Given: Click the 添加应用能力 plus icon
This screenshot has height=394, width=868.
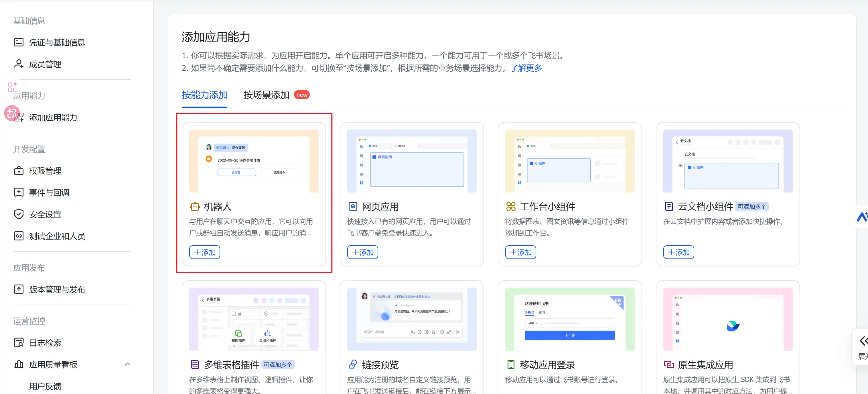Looking at the screenshot, I should point(19,117).
